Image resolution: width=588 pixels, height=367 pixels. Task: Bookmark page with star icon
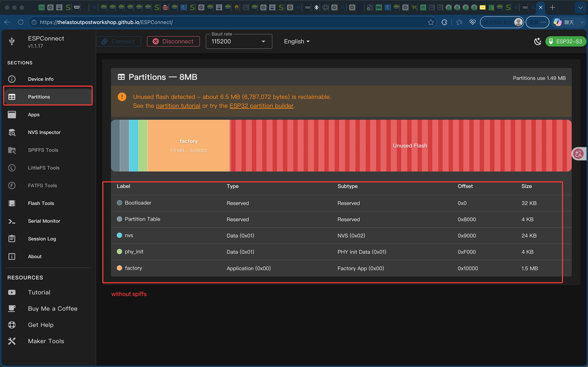430,22
